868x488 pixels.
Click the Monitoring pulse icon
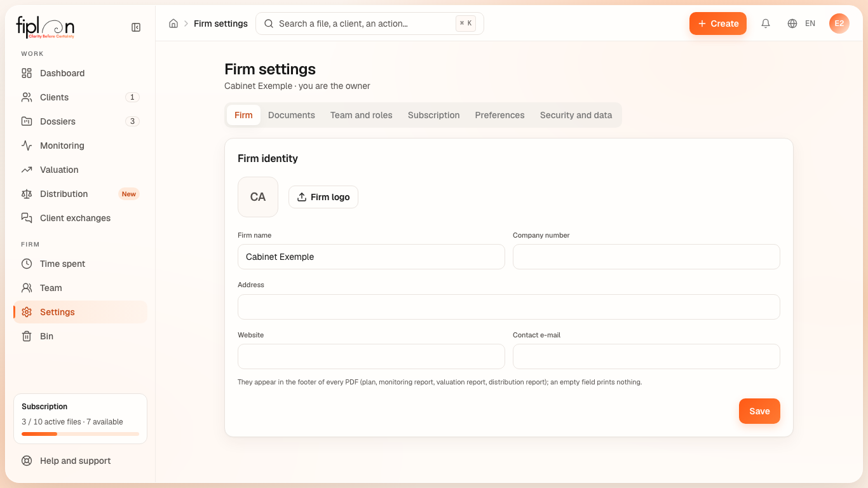(27, 146)
